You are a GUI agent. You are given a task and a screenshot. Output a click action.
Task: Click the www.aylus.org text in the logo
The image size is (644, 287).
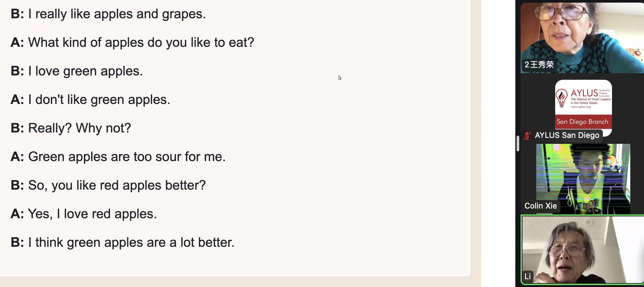tap(580, 107)
